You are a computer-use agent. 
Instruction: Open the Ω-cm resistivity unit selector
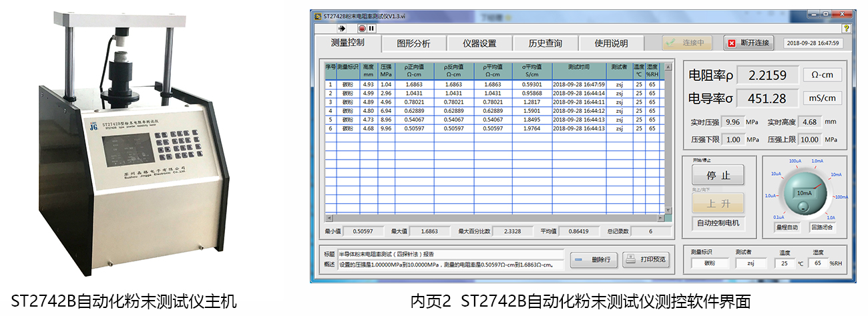pos(822,75)
